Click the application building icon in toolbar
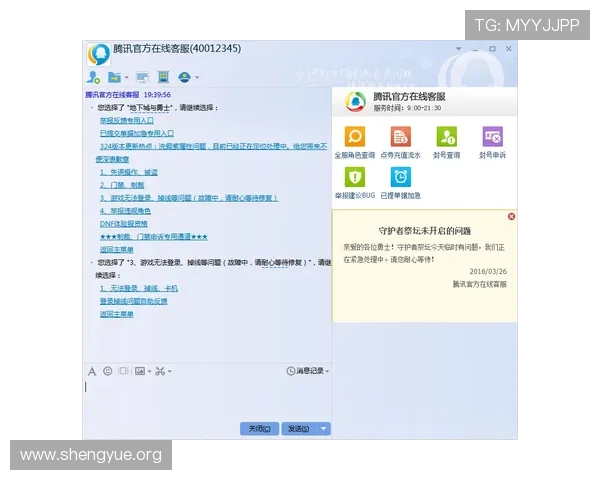 pyautogui.click(x=163, y=77)
